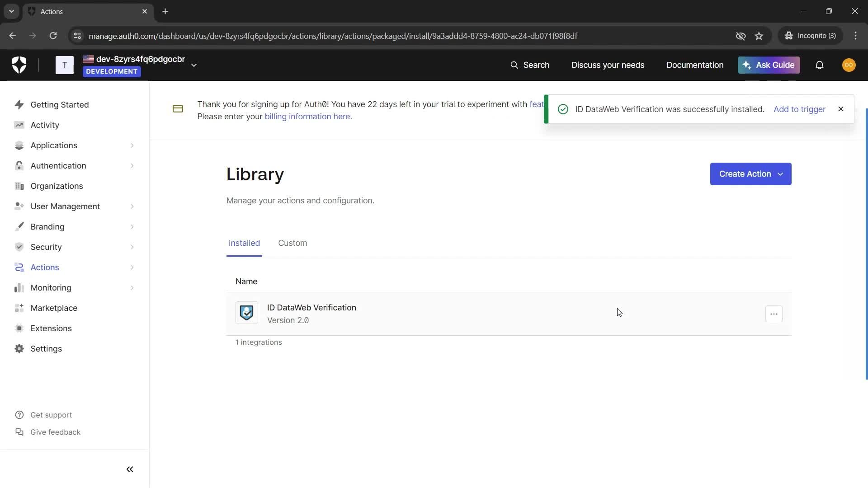The image size is (868, 488).
Task: Switch to the Installed tab
Action: (x=244, y=243)
